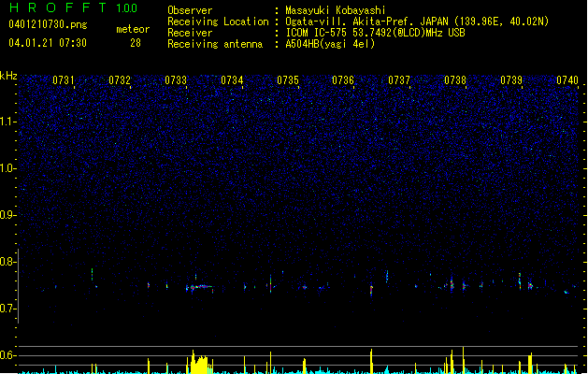Click the date stamp 04.01.21 07:30
This screenshot has width=588, height=374.
(48, 43)
